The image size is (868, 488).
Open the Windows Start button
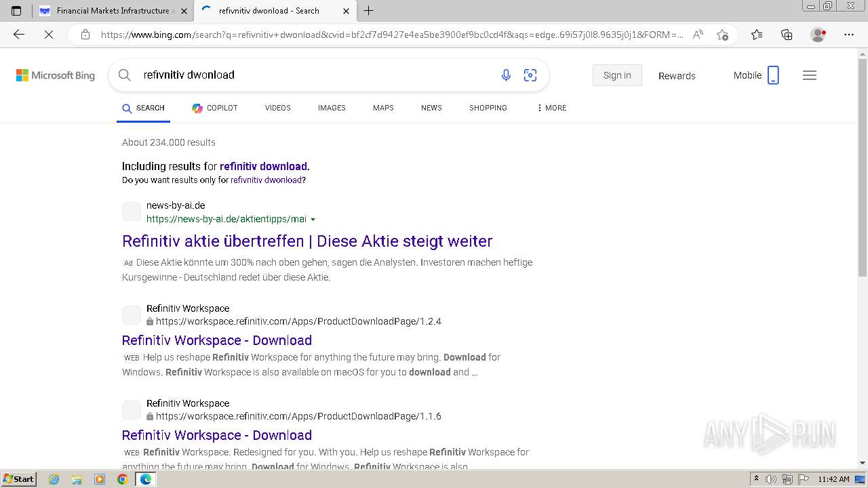click(19, 479)
